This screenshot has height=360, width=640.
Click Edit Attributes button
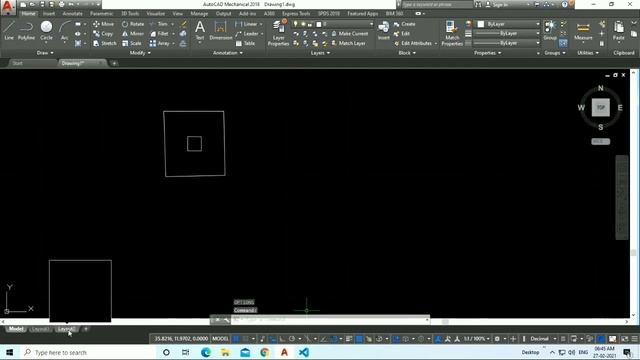tap(413, 43)
